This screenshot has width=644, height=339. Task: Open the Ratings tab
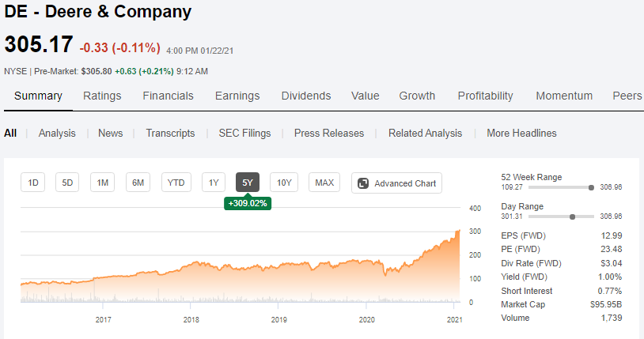pos(102,96)
